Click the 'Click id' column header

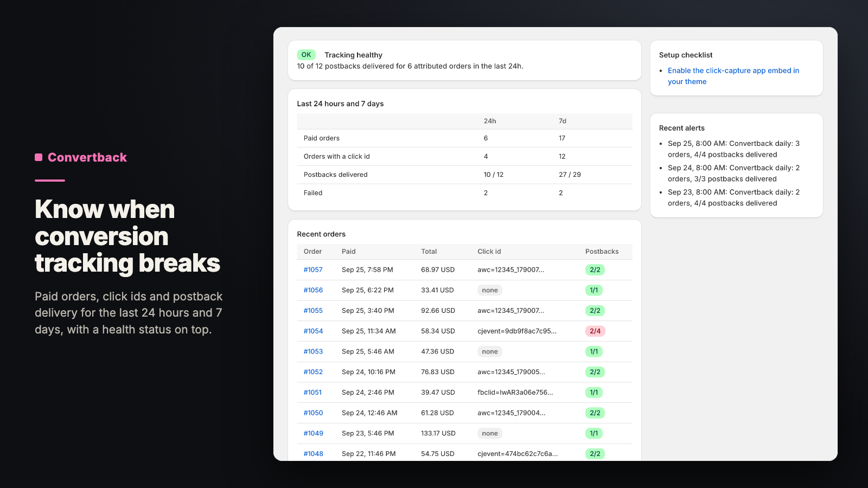click(x=489, y=252)
